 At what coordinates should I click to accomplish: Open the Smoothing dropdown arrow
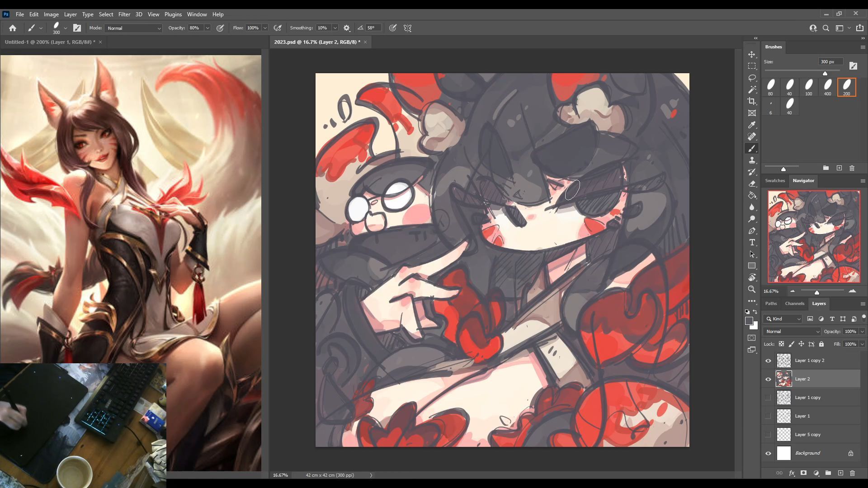pyautogui.click(x=335, y=28)
